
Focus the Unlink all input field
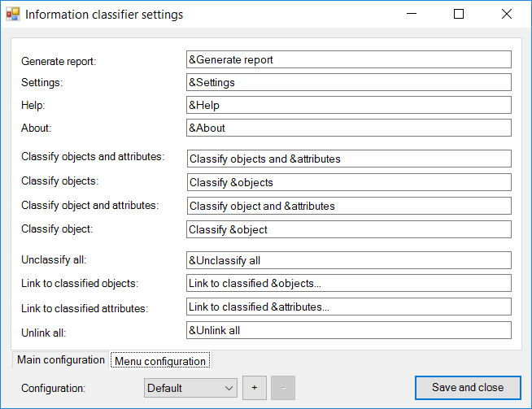coord(348,330)
